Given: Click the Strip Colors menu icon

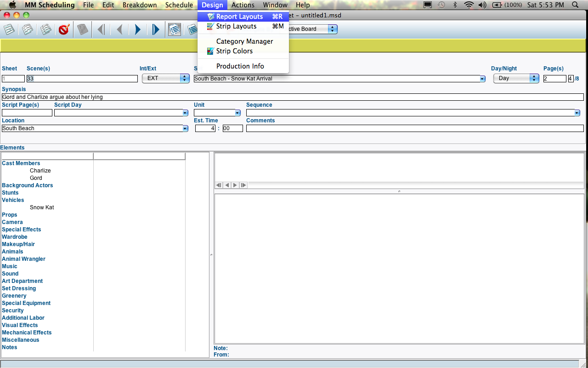Looking at the screenshot, I should pyautogui.click(x=210, y=51).
